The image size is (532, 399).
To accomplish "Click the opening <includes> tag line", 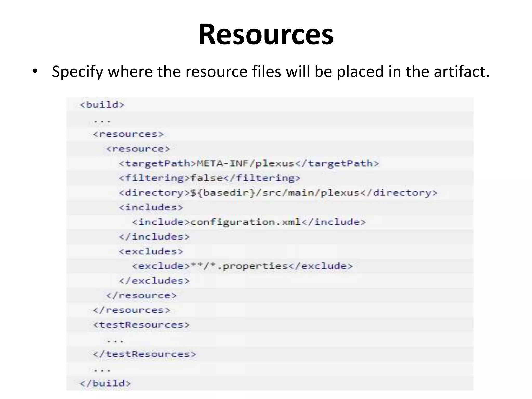I will point(151,207).
